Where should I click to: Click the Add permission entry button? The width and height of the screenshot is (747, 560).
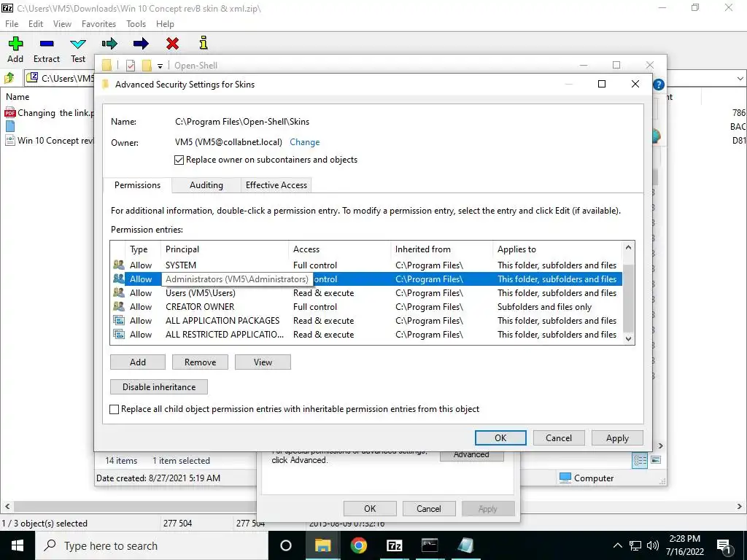pyautogui.click(x=138, y=362)
